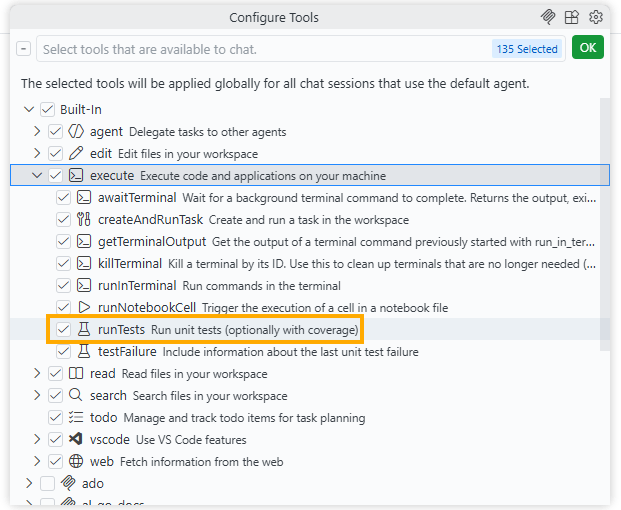Toggle the testFailure checkbox
621x510 pixels.
click(x=64, y=351)
